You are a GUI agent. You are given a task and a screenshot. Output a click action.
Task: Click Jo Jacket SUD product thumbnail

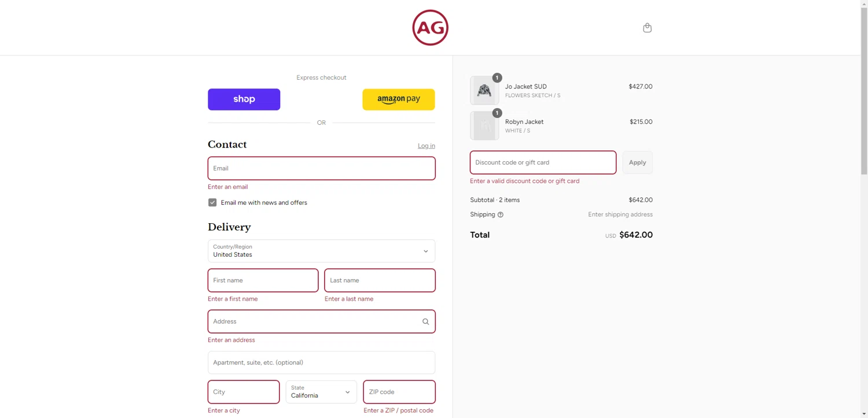[484, 91]
